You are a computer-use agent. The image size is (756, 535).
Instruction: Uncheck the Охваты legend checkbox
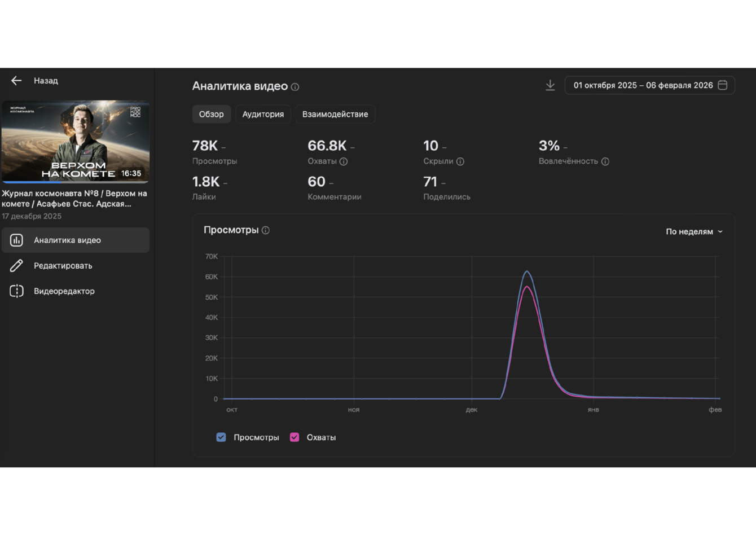[x=295, y=437]
